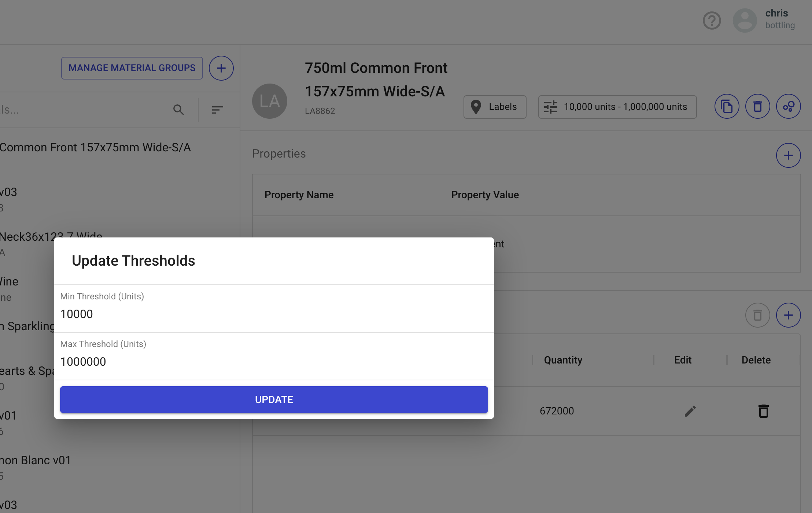Focus the Min Threshold input field

tap(274, 314)
